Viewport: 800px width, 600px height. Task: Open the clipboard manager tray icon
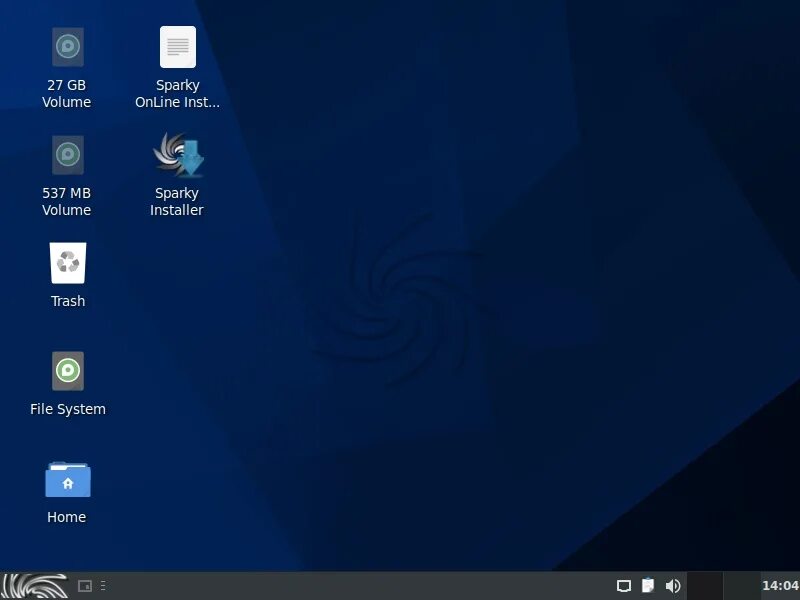pos(648,585)
